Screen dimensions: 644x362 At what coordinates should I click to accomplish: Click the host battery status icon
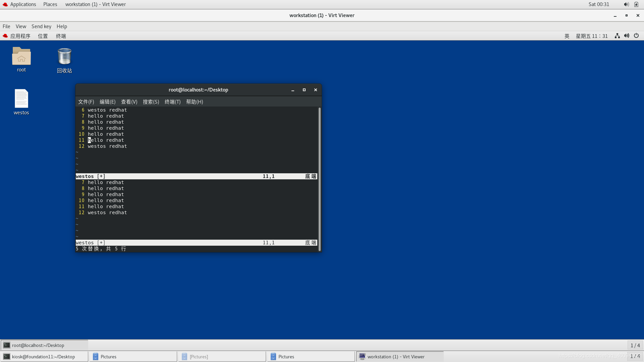pos(636,4)
